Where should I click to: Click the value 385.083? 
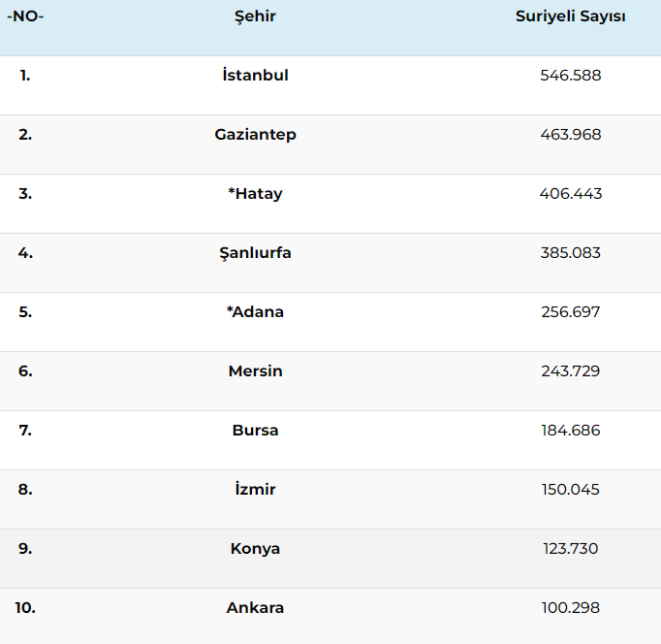pos(570,253)
